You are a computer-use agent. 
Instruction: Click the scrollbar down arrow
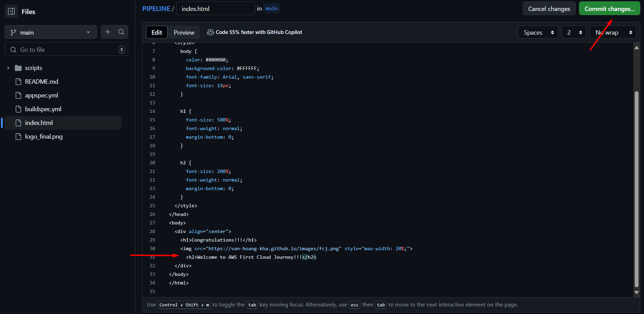[x=636, y=292]
